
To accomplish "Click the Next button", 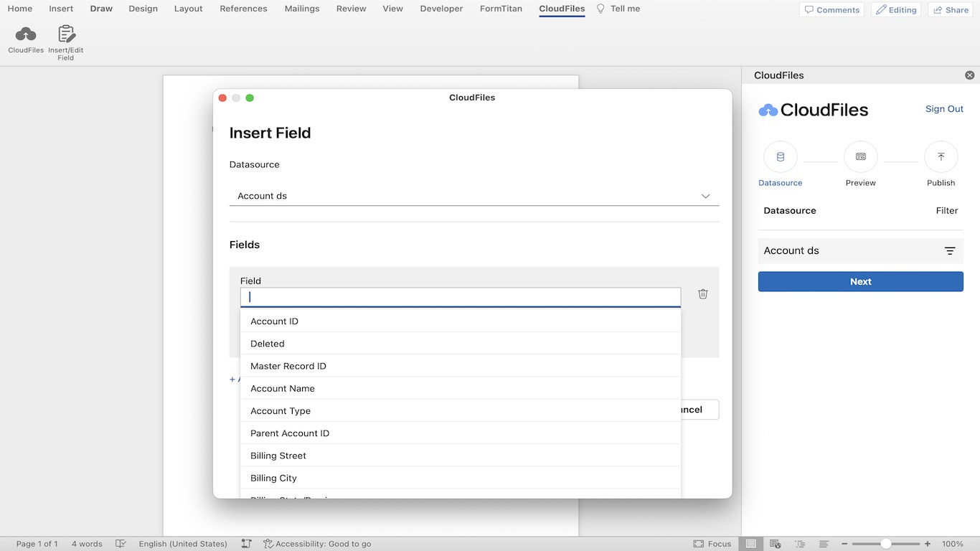I will click(x=860, y=282).
